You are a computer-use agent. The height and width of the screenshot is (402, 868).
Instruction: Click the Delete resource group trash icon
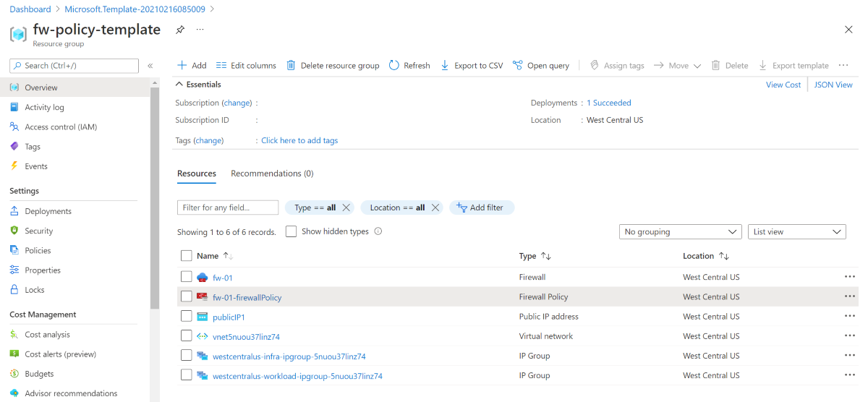point(291,65)
